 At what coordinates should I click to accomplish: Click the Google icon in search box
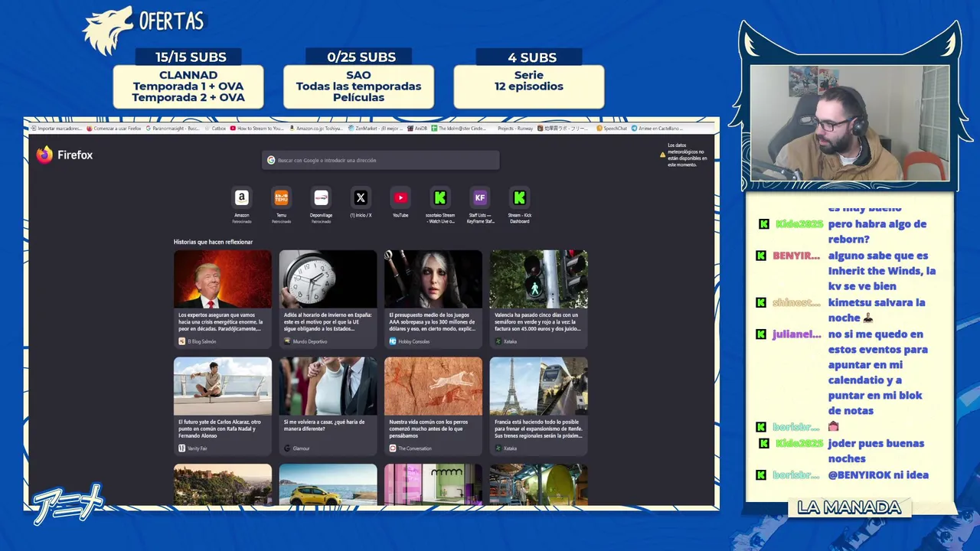coord(271,160)
